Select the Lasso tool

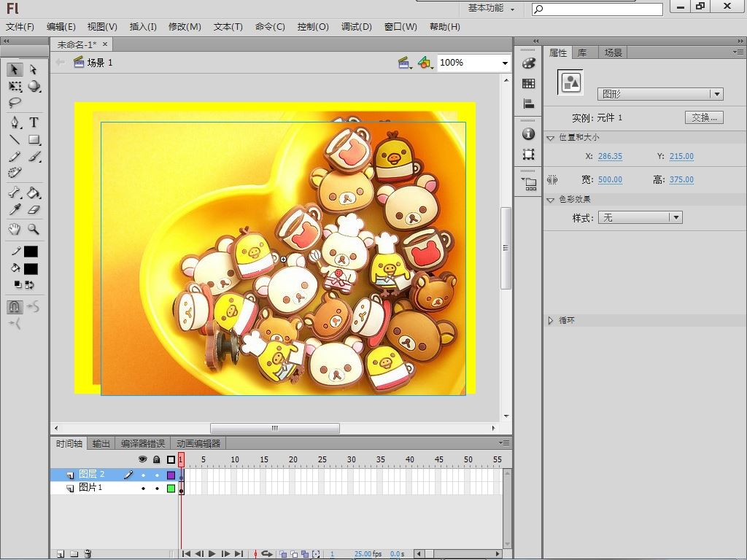[15, 104]
